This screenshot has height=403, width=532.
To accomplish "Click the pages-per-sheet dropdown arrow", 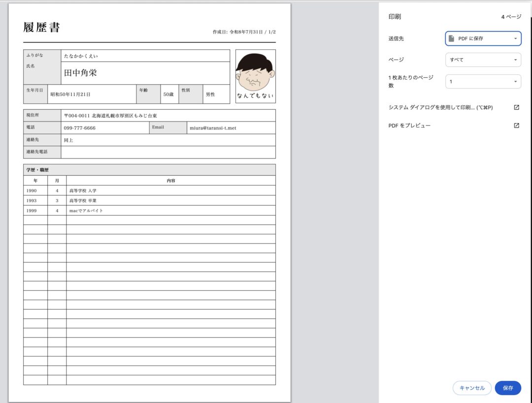I will [x=515, y=81].
